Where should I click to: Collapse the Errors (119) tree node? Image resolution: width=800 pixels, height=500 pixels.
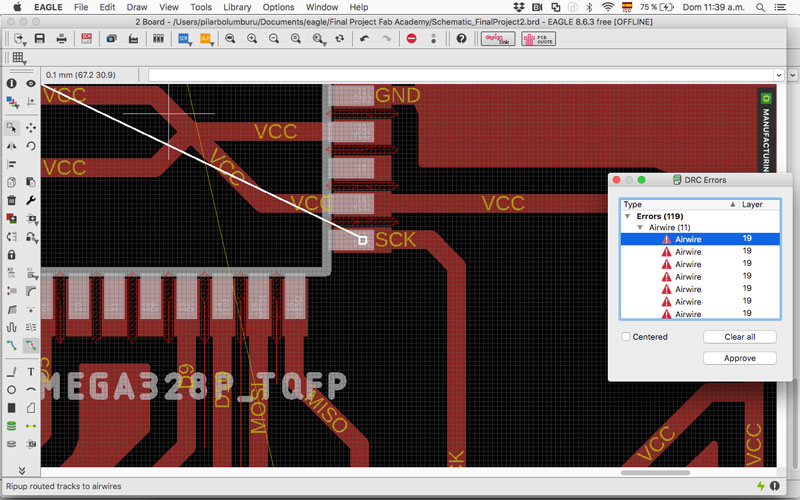click(x=628, y=216)
